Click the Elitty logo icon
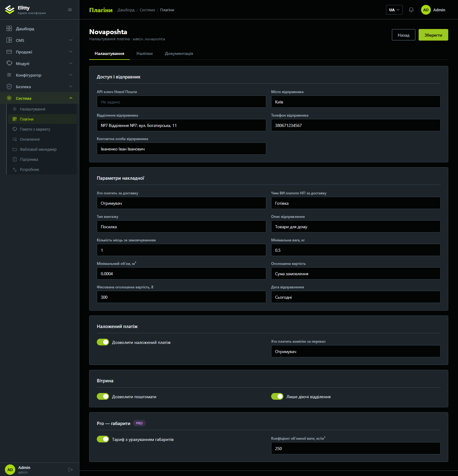The height and width of the screenshot is (476, 458). tap(10, 10)
